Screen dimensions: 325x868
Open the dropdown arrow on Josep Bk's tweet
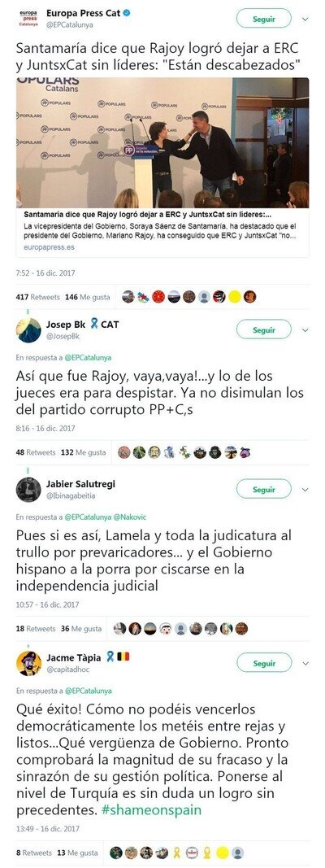click(x=305, y=330)
